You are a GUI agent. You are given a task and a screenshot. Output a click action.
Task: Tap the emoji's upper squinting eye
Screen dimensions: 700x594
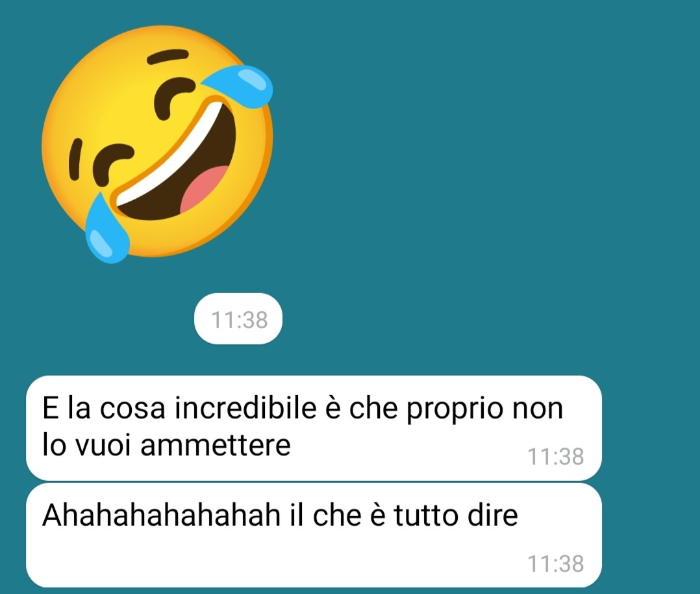(x=173, y=97)
